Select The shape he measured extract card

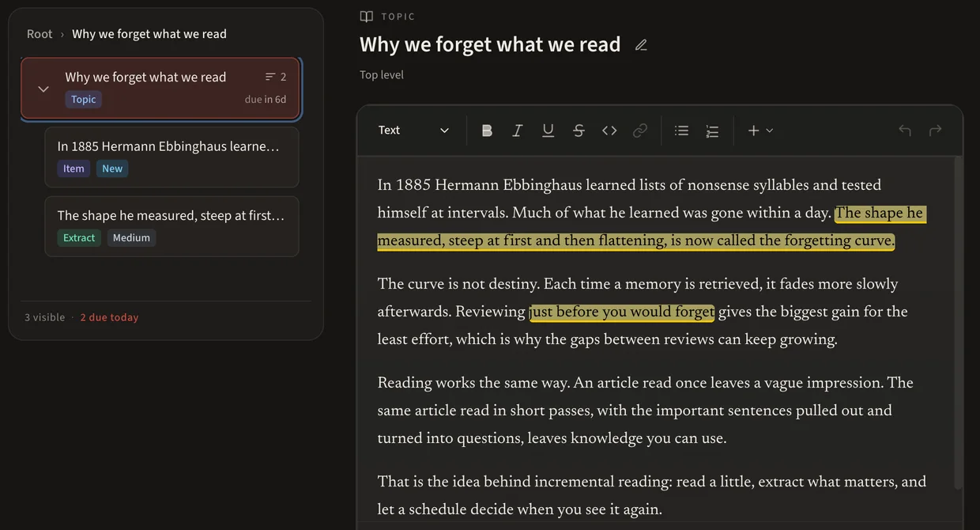(x=171, y=226)
